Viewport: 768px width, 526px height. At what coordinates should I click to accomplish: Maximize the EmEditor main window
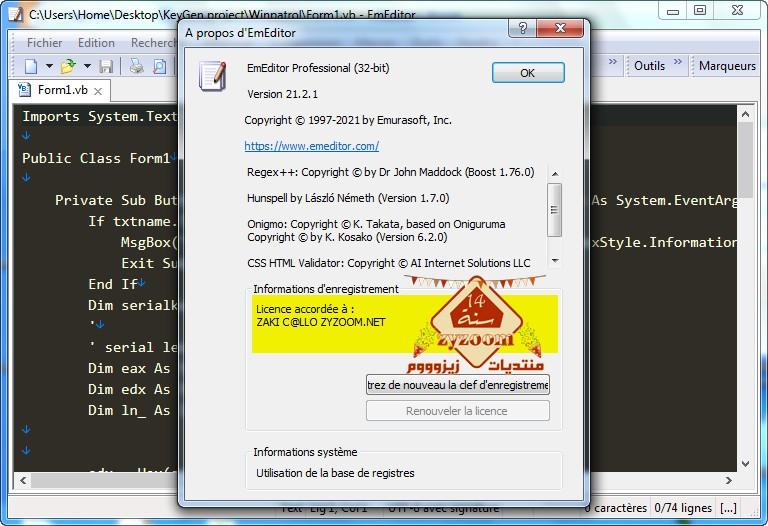(700, 11)
